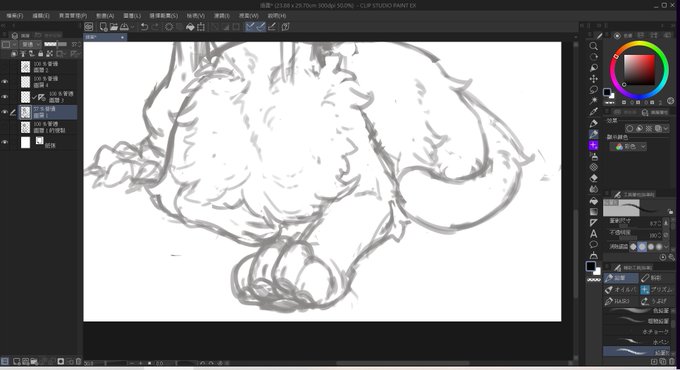The image size is (680, 370).
Task: Select the 色鉛筆 brush preset
Action: point(637,311)
